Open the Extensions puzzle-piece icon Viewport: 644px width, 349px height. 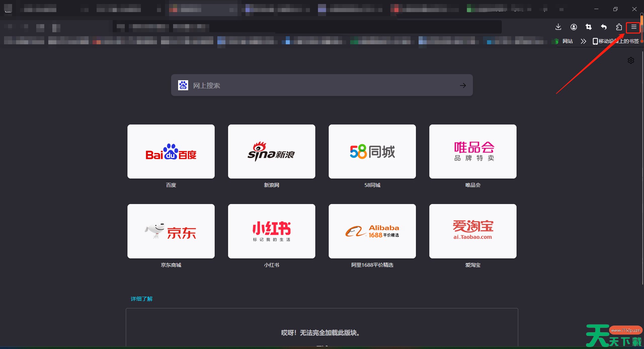coord(619,27)
